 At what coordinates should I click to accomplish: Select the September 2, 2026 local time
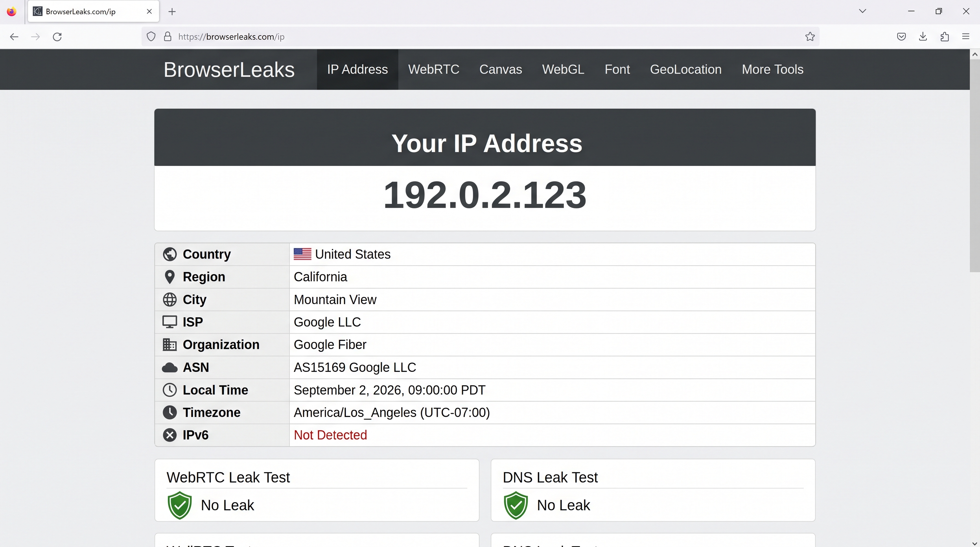[390, 390]
